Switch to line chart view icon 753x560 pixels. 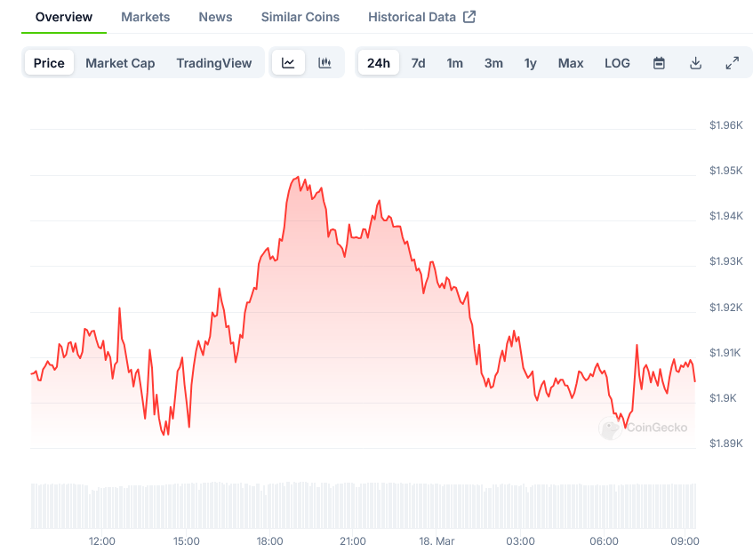tap(288, 63)
